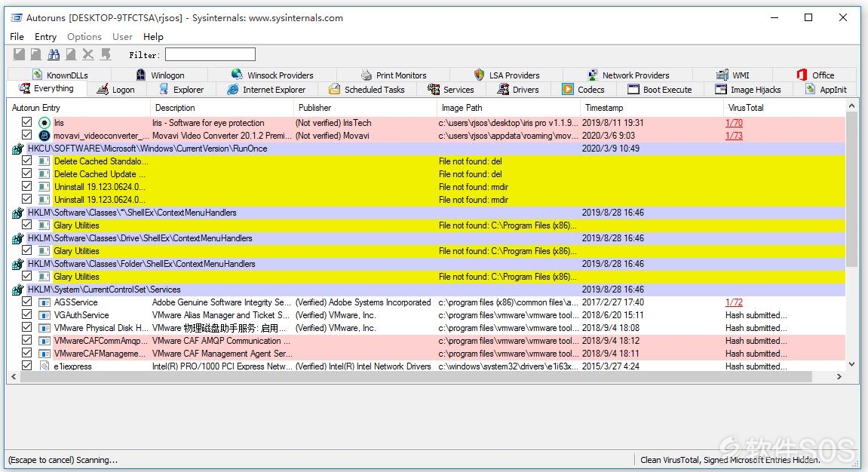This screenshot has width=868, height=472.
Task: Switch to the AppInit tab
Action: (826, 89)
